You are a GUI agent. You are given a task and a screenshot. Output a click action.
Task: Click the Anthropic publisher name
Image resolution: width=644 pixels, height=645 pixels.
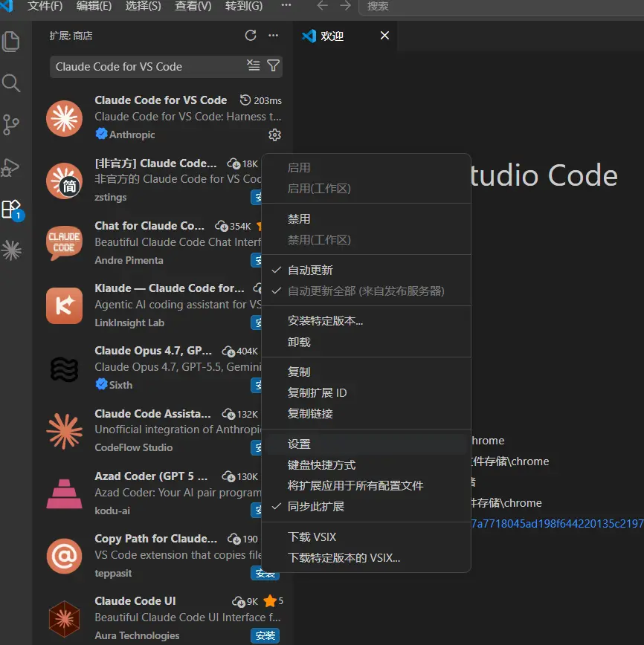(x=132, y=135)
